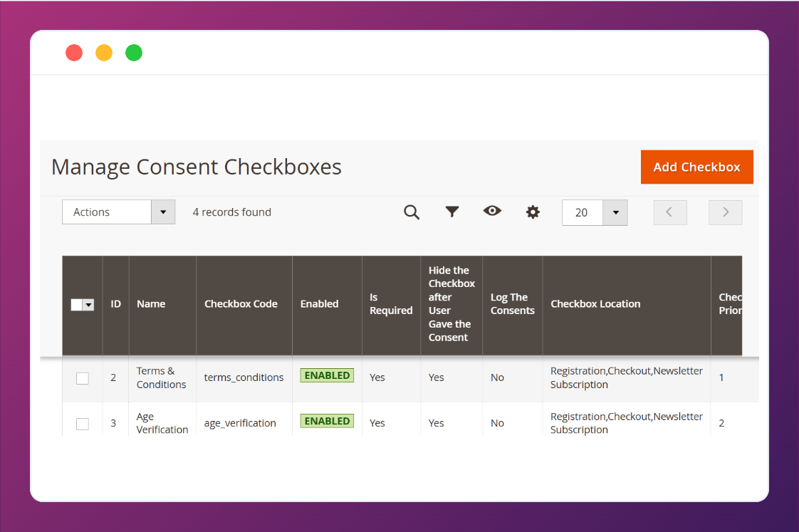Open the Actions dropdown
Image resolution: width=799 pixels, height=532 pixels.
[x=119, y=212]
